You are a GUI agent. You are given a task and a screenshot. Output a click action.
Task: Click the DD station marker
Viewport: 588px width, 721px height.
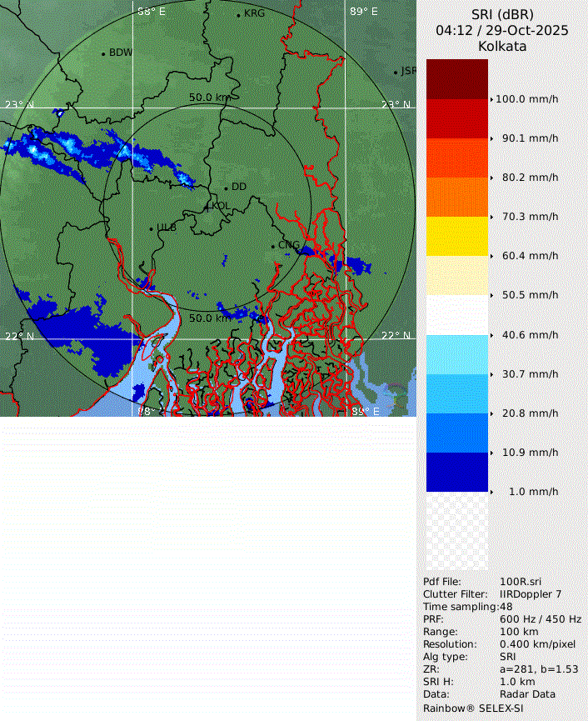[226, 188]
